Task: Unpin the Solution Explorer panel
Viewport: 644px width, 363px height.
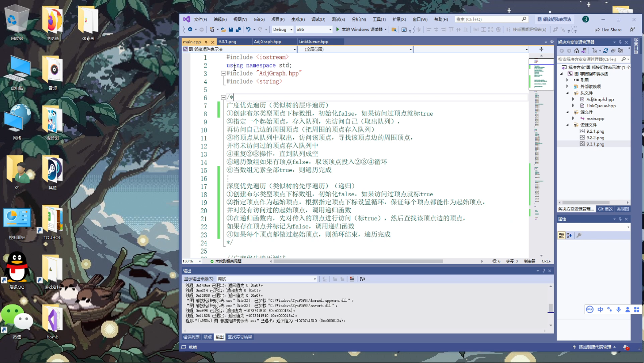Action: [621, 42]
